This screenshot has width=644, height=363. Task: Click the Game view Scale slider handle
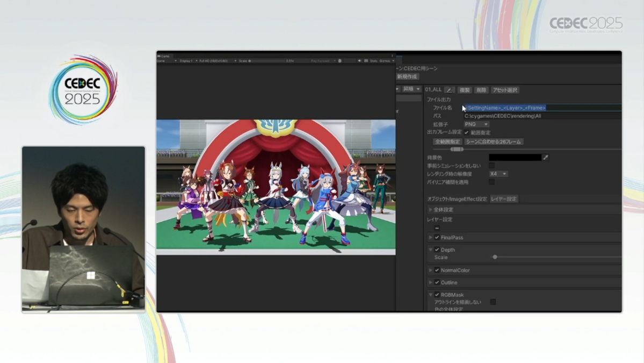tap(250, 61)
